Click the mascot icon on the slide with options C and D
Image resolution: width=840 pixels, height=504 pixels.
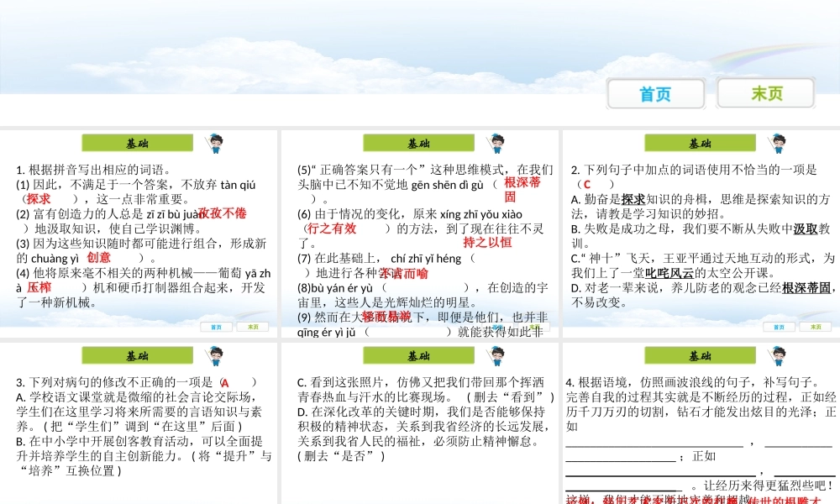tap(496, 355)
